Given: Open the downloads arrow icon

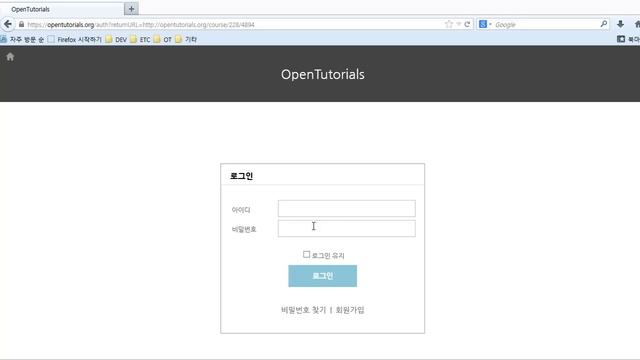Looking at the screenshot, I should point(620,24).
